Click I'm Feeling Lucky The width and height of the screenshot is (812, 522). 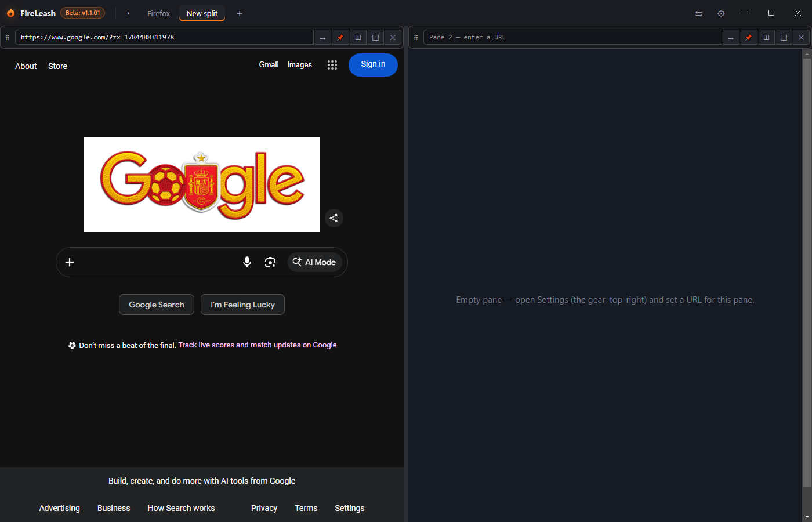point(242,304)
